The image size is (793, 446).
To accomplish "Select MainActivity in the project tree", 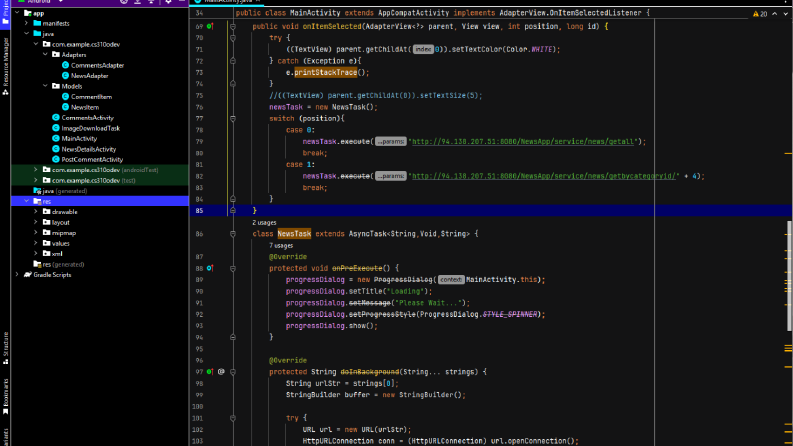I will tap(79, 138).
